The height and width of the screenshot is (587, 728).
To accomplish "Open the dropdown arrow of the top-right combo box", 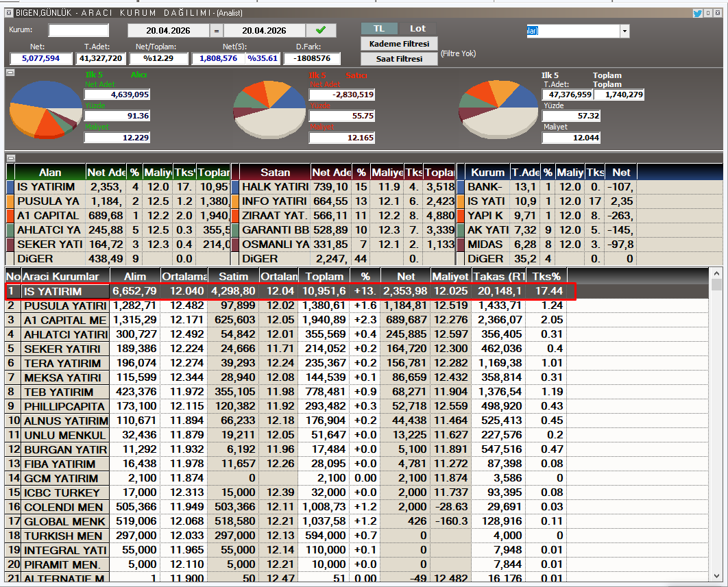I will click(x=624, y=31).
